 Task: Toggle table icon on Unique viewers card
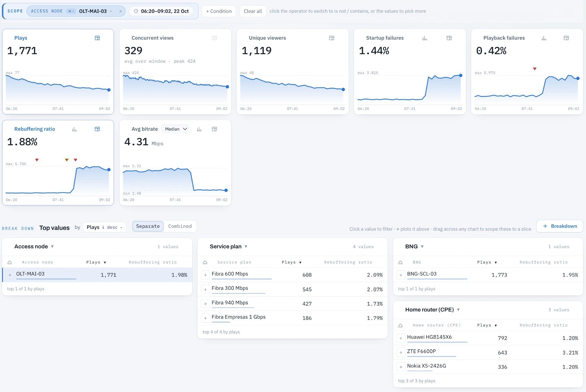click(332, 38)
